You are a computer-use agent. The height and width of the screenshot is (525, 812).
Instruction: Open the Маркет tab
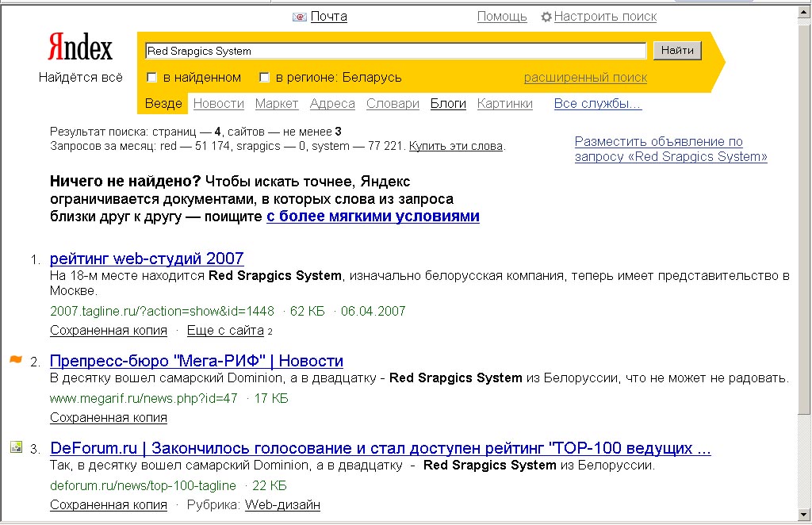click(277, 104)
